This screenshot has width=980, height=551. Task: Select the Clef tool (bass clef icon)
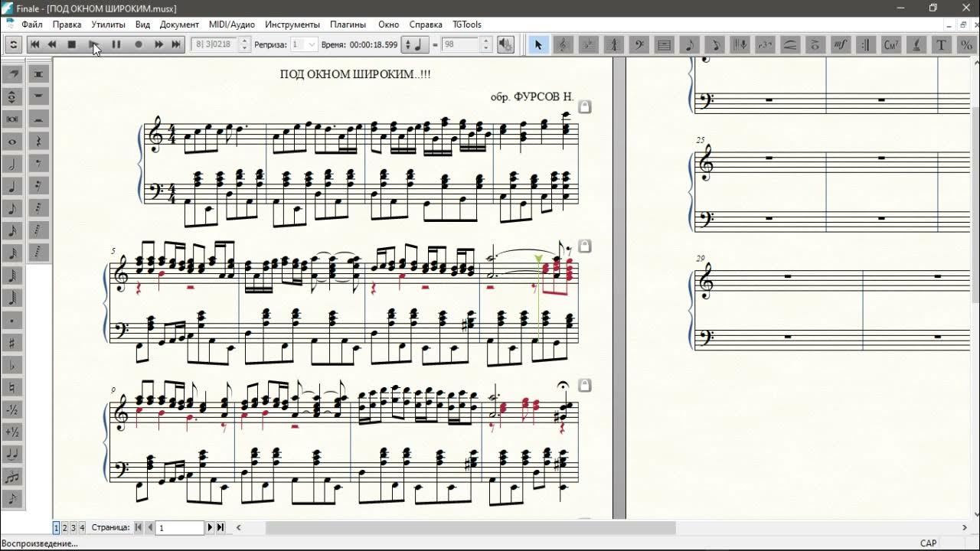(639, 44)
